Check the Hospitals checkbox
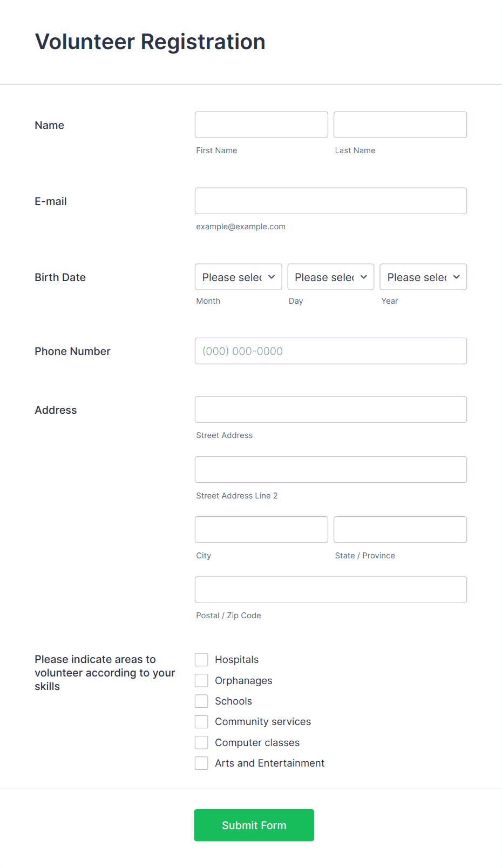 [201, 659]
